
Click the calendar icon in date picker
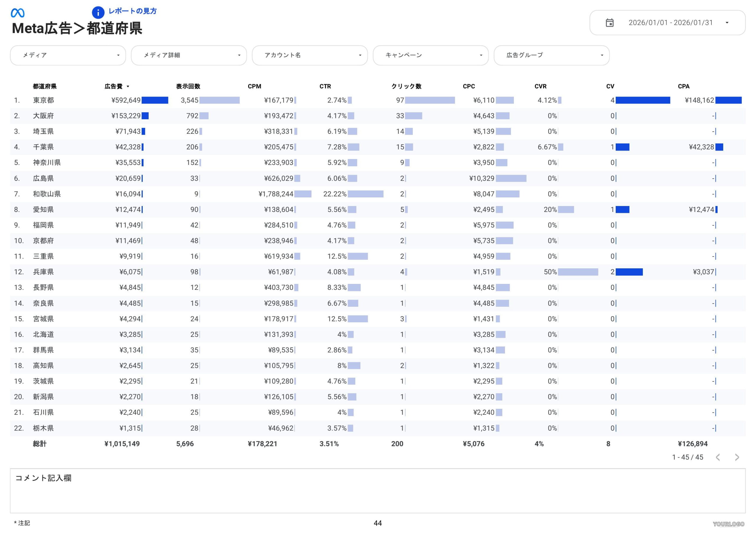pos(610,23)
